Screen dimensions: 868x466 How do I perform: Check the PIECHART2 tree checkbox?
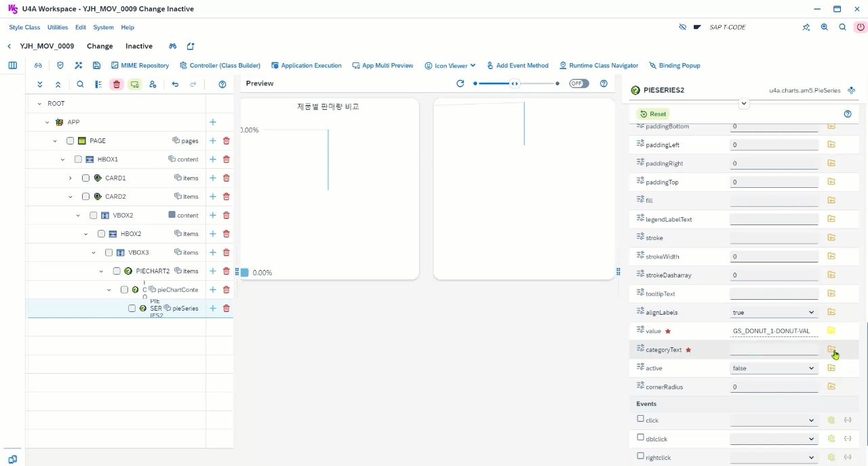117,271
